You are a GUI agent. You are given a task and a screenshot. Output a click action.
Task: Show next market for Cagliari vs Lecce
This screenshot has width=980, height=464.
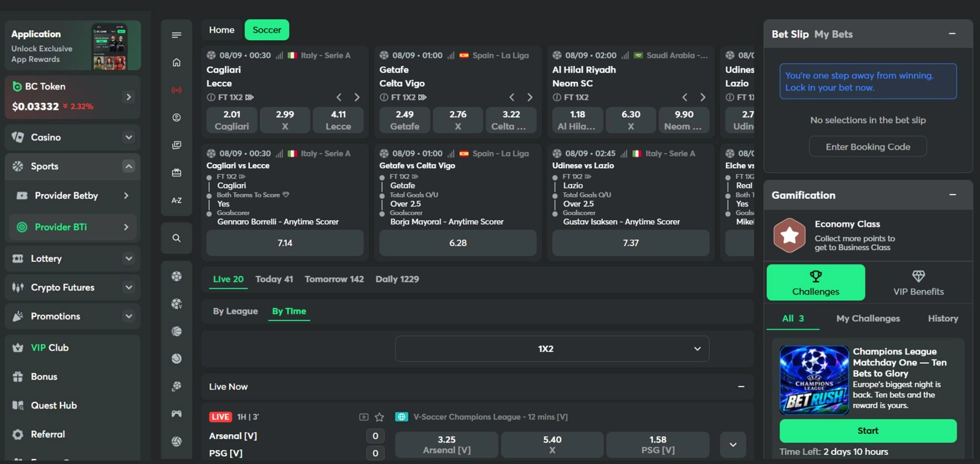pos(356,97)
